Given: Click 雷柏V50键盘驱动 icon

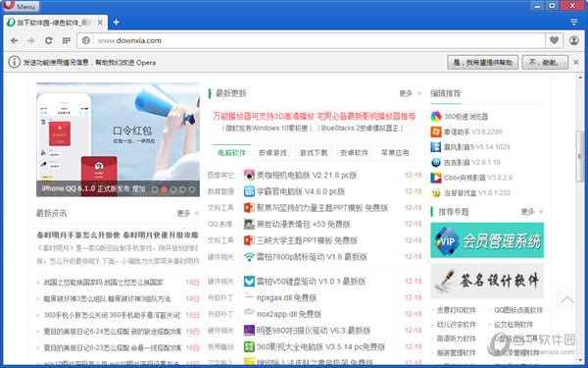Looking at the screenshot, I should click(249, 282).
